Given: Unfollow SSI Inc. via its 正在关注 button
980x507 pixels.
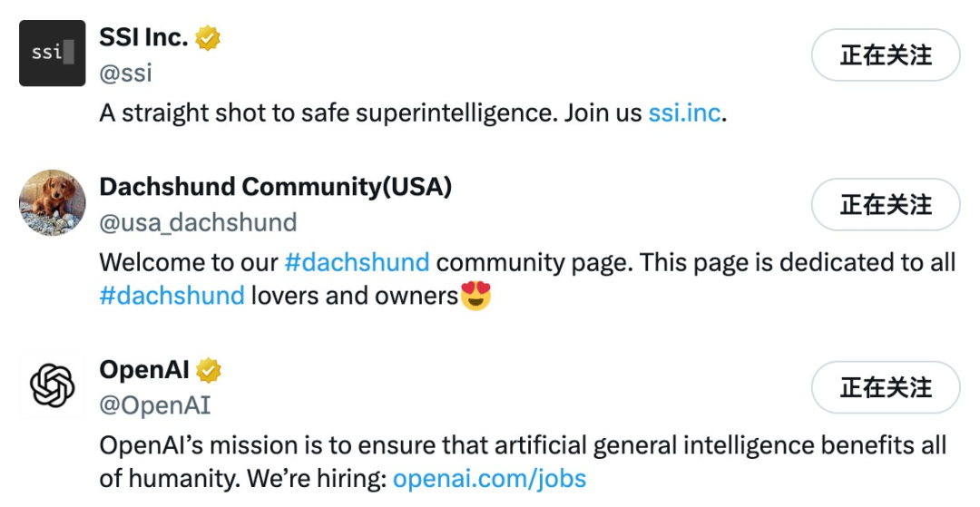Looking at the screenshot, I should [x=886, y=55].
